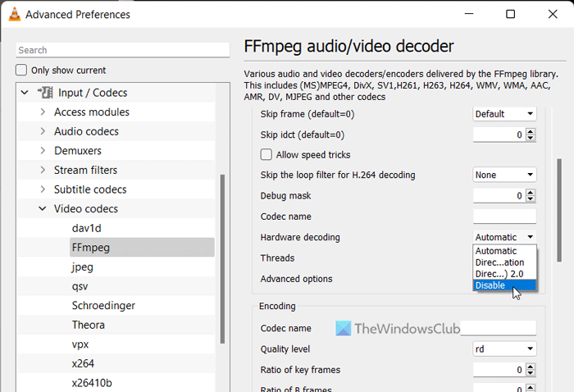574x392 pixels.
Task: Choose Direc...) 2.0 option in list
Action: pyautogui.click(x=504, y=274)
